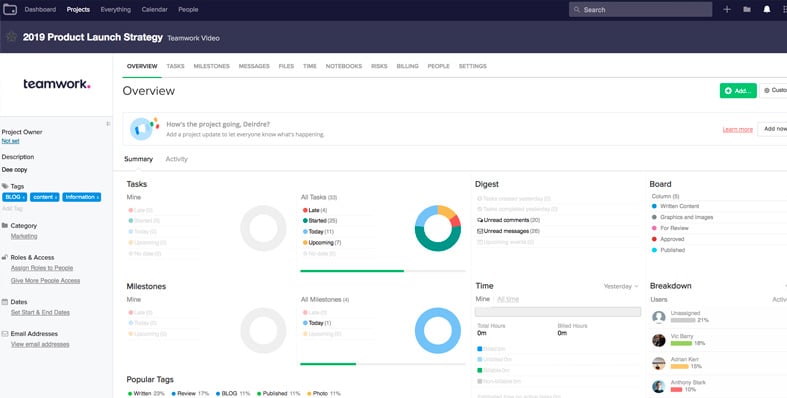Click Upcoming (7) in All Tasks

pos(322,243)
